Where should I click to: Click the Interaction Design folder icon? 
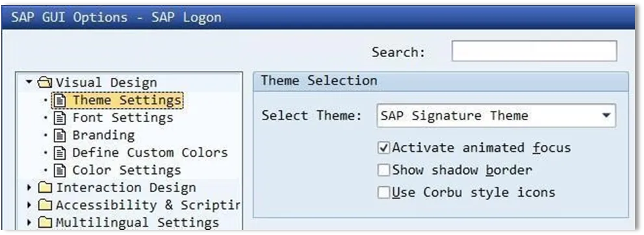coord(45,188)
